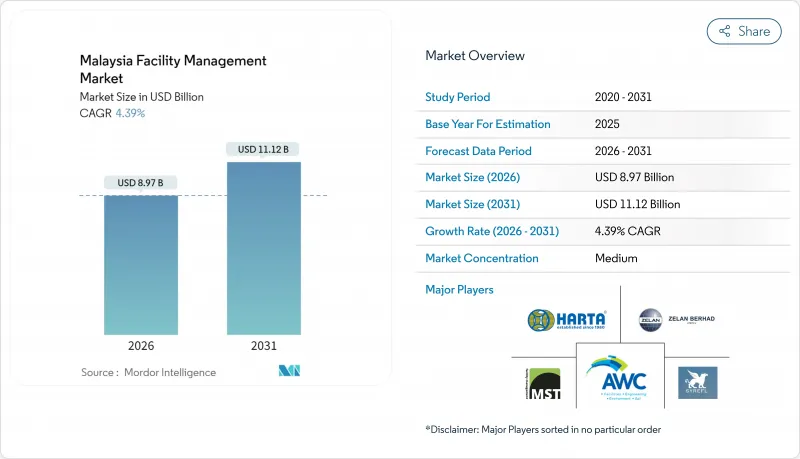Click the Mordor Intelligence logo below the chart
Screen dimensions: 800x459
[290, 371]
